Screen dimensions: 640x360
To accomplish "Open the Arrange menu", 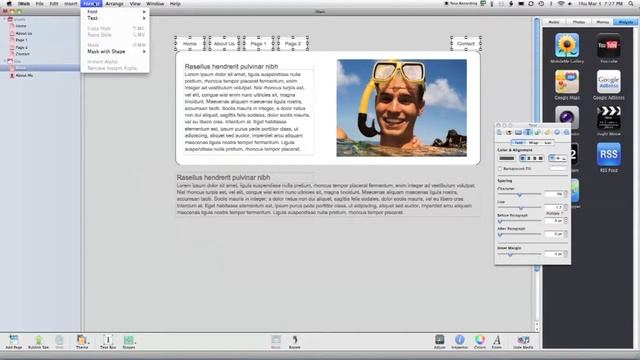I will pos(114,4).
